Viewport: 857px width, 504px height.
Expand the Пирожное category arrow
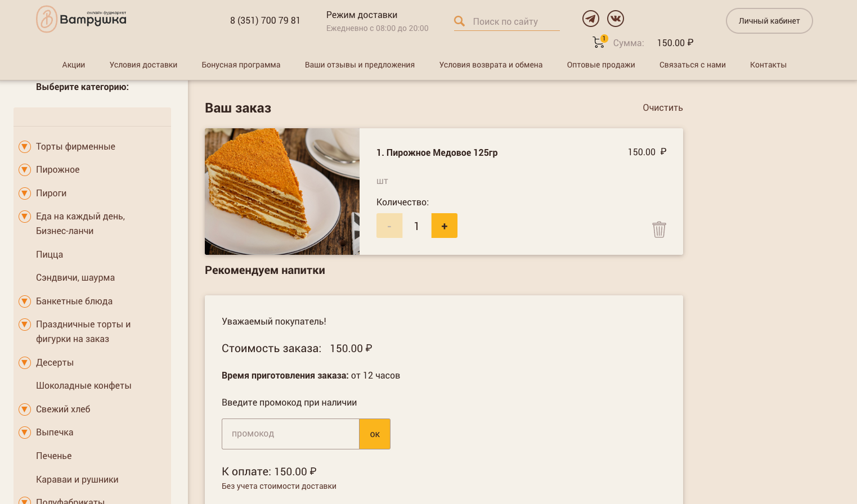click(25, 170)
